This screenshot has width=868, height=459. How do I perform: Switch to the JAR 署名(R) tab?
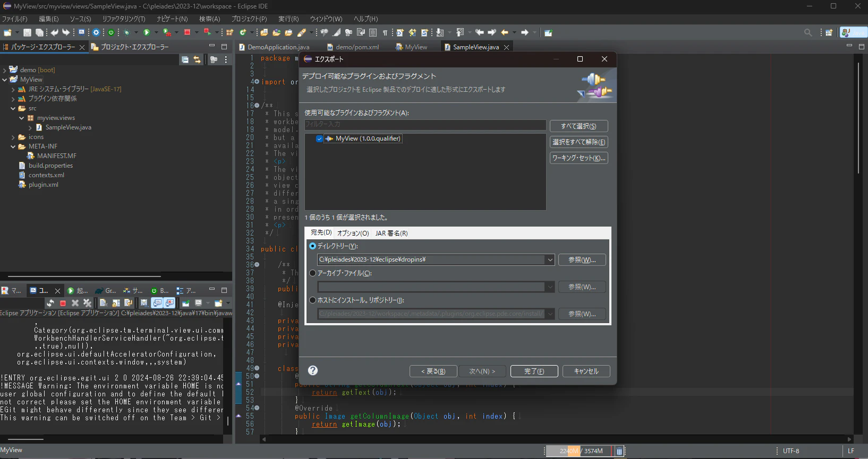[392, 233]
